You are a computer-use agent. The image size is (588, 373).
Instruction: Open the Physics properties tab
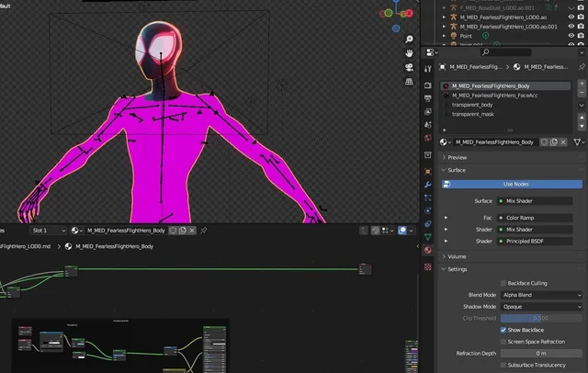428,210
